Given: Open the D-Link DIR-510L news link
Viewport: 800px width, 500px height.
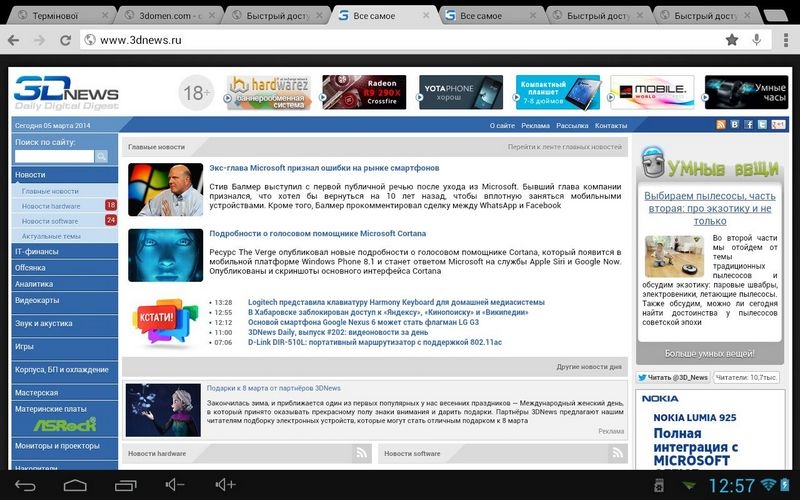Looking at the screenshot, I should point(374,342).
